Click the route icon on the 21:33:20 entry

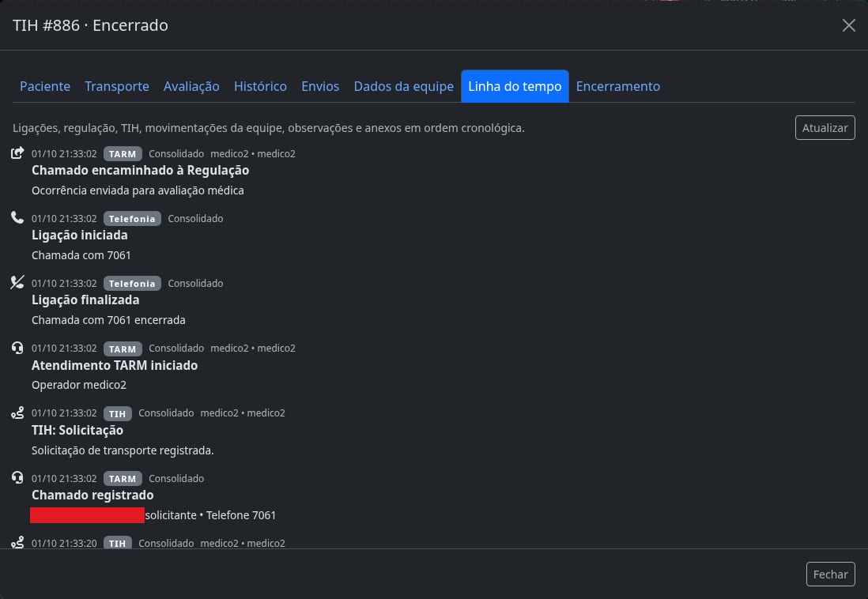tap(17, 542)
